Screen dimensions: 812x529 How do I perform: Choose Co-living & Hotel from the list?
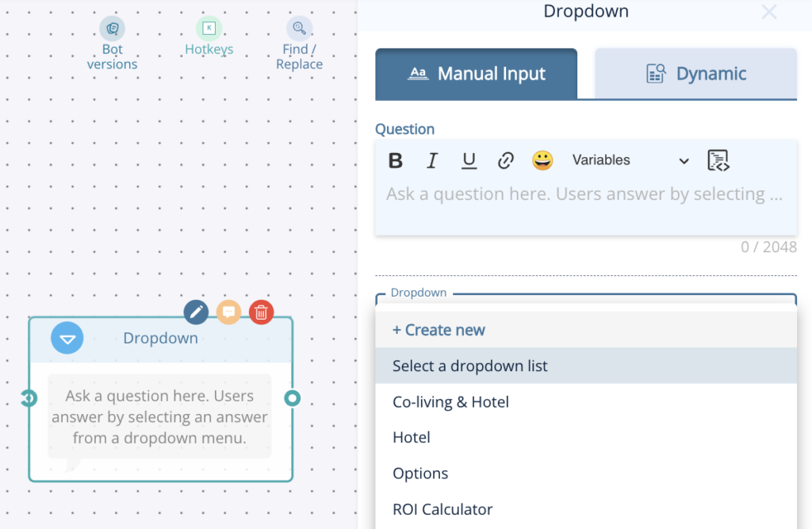[450, 402]
